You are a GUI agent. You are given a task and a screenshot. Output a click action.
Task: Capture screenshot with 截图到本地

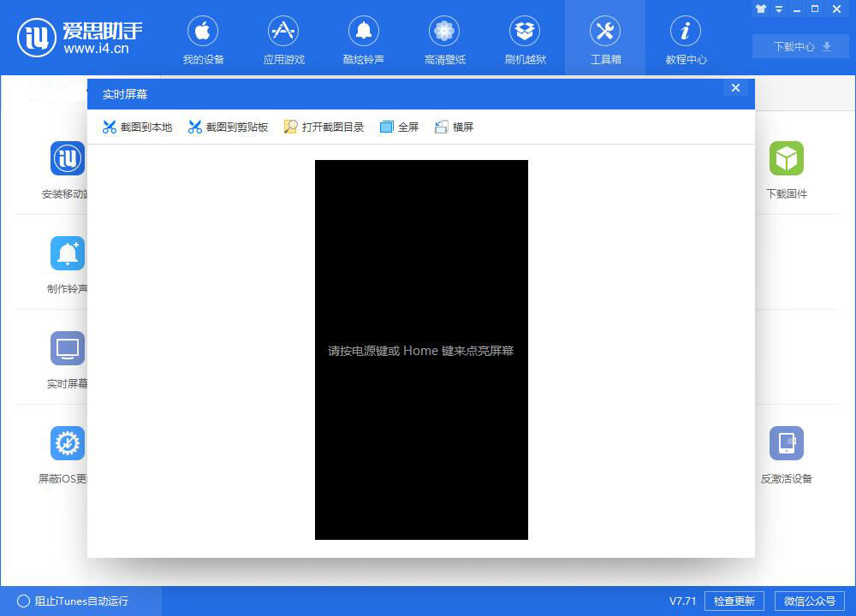[135, 126]
